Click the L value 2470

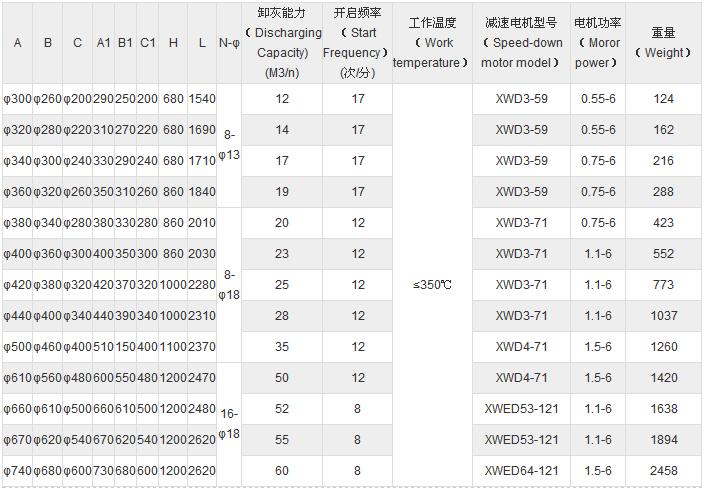coord(202,378)
